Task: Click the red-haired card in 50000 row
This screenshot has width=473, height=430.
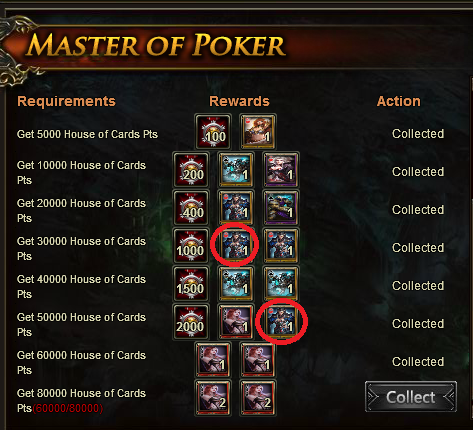Action: click(x=235, y=322)
